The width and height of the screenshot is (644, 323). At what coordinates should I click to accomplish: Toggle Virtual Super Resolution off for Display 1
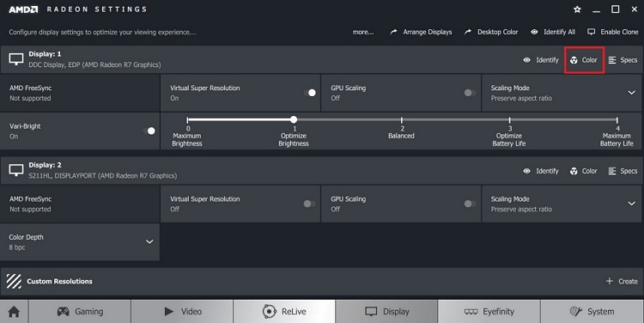click(310, 93)
